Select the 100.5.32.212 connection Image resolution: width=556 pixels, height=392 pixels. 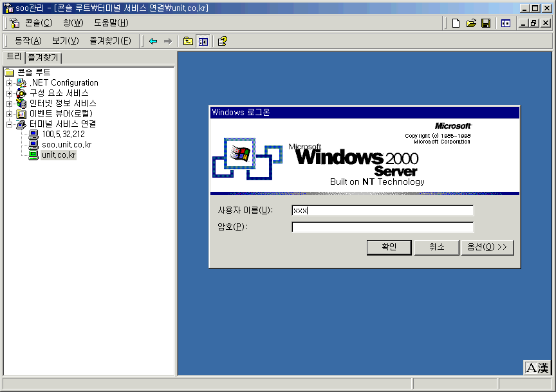click(x=63, y=135)
